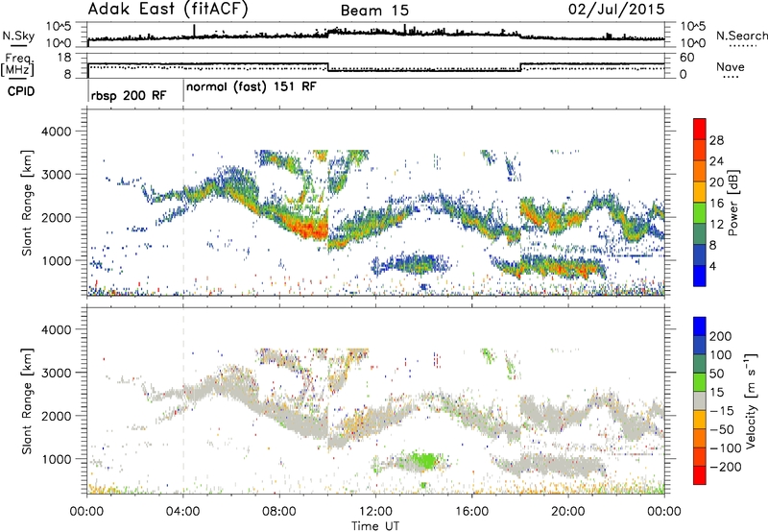The height and width of the screenshot is (532, 768).
Task: Click the blue bottom of the Power colorbar
Action: 700,276
